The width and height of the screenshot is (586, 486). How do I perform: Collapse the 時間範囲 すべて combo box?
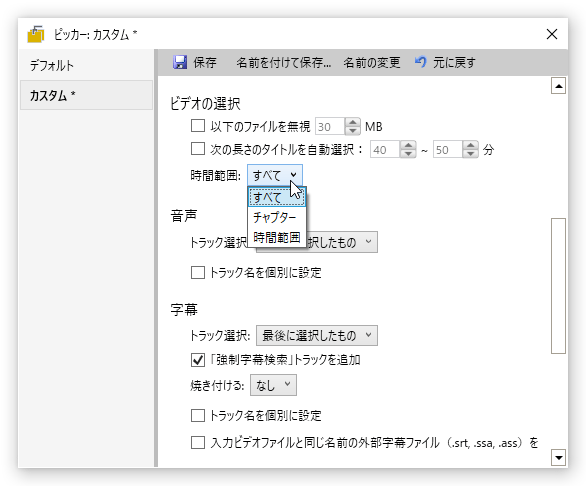pos(275,175)
